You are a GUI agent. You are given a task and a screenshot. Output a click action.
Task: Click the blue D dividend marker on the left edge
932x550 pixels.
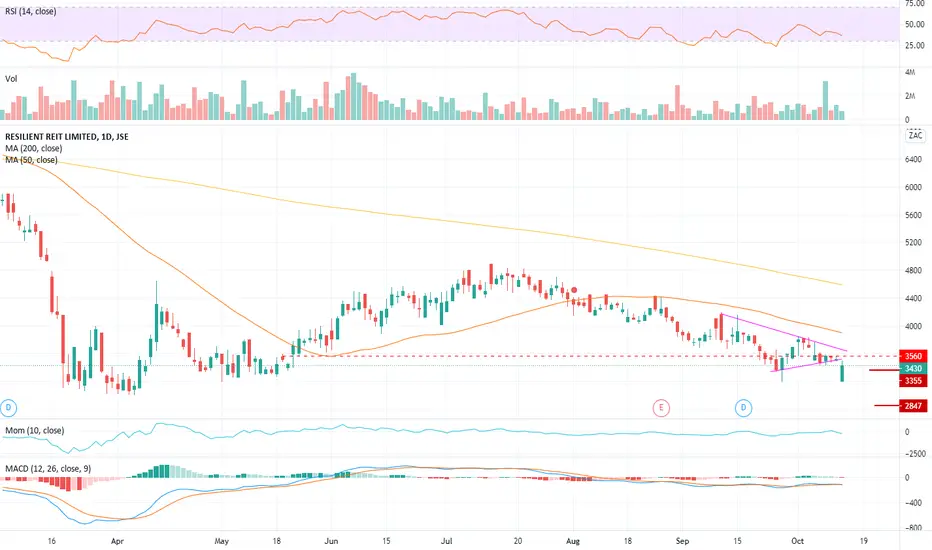[x=8, y=408]
